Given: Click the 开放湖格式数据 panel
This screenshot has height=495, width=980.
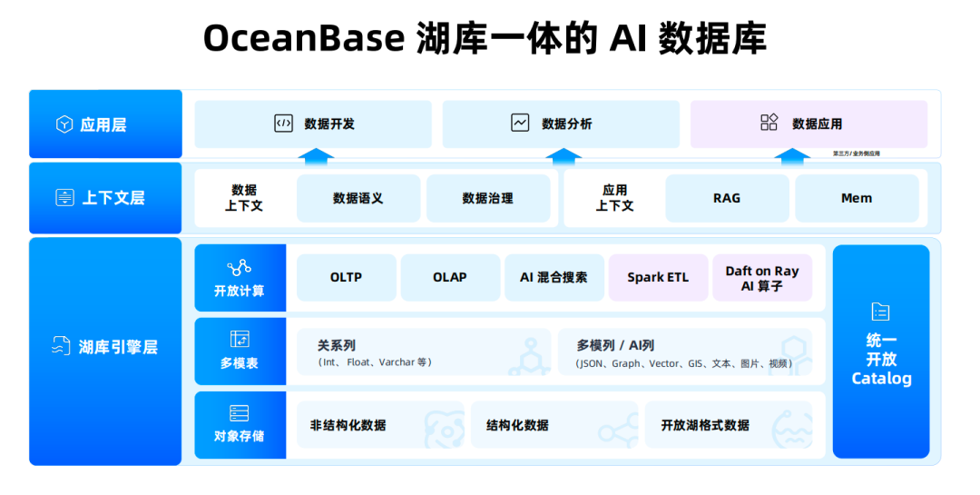Looking at the screenshot, I should click(x=728, y=425).
